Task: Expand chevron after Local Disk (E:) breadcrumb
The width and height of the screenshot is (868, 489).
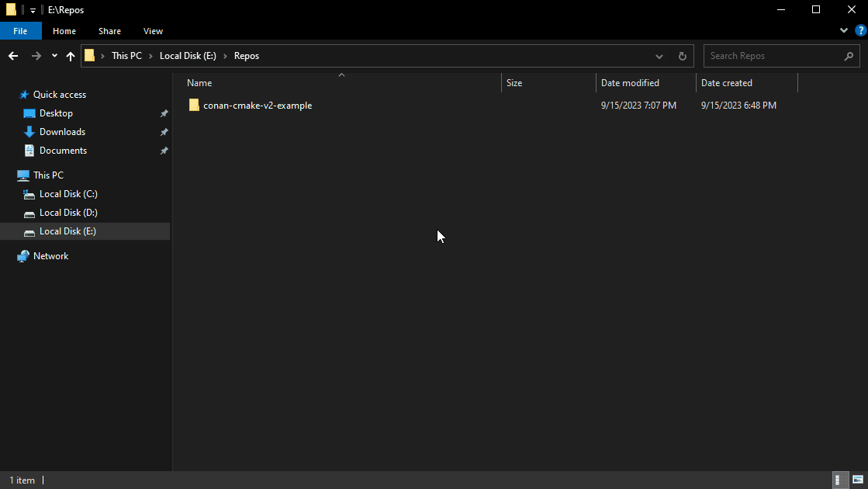Action: tap(225, 56)
